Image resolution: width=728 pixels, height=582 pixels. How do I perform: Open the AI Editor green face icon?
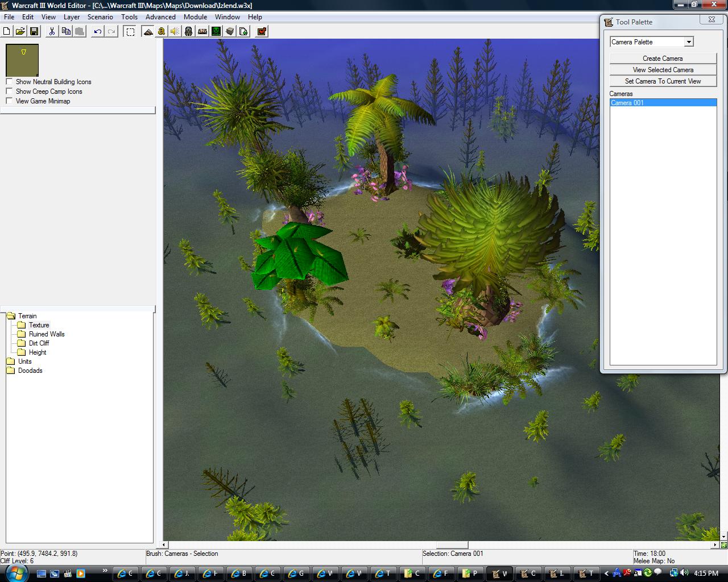point(216,31)
